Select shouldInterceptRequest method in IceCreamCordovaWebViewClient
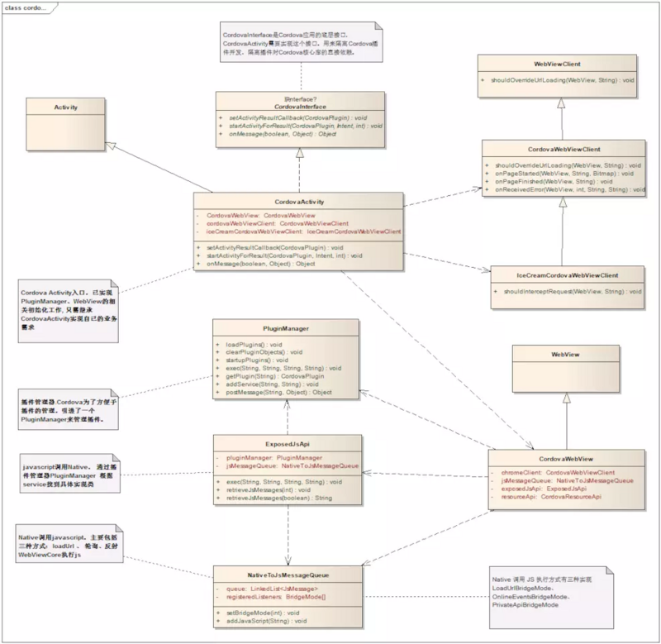The image size is (661, 644). pos(573,292)
